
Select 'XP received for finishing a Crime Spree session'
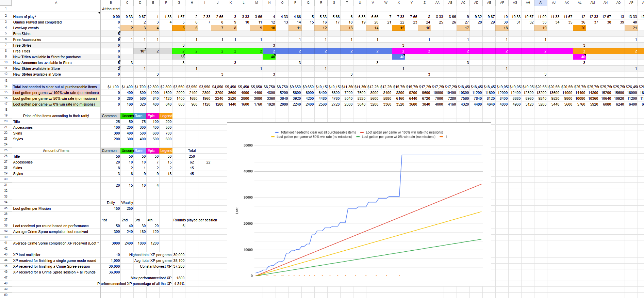pyautogui.click(x=56, y=266)
